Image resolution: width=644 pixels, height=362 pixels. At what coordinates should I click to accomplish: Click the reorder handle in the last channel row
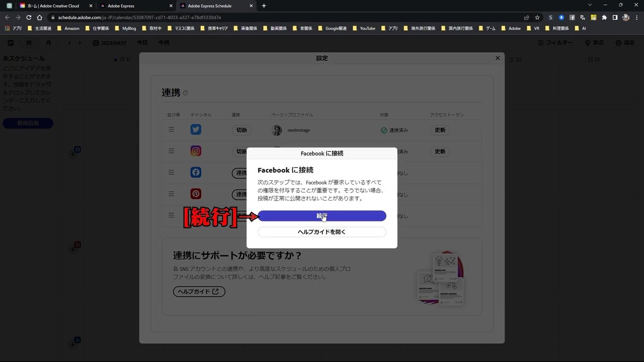(x=171, y=215)
